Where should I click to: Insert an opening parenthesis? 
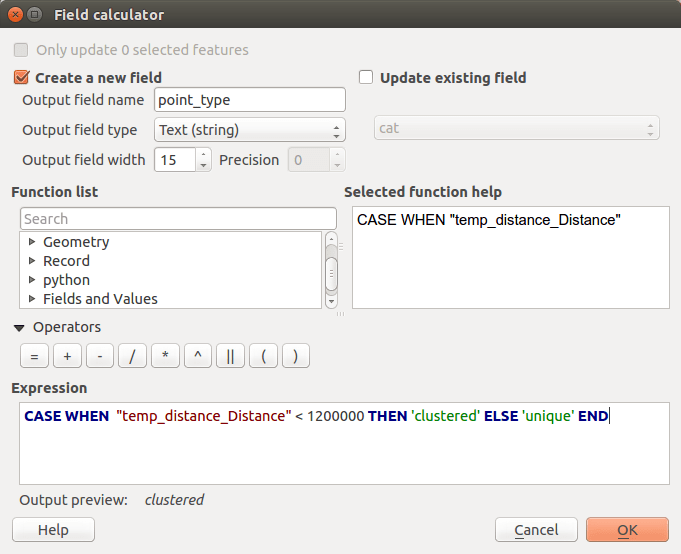coord(263,356)
